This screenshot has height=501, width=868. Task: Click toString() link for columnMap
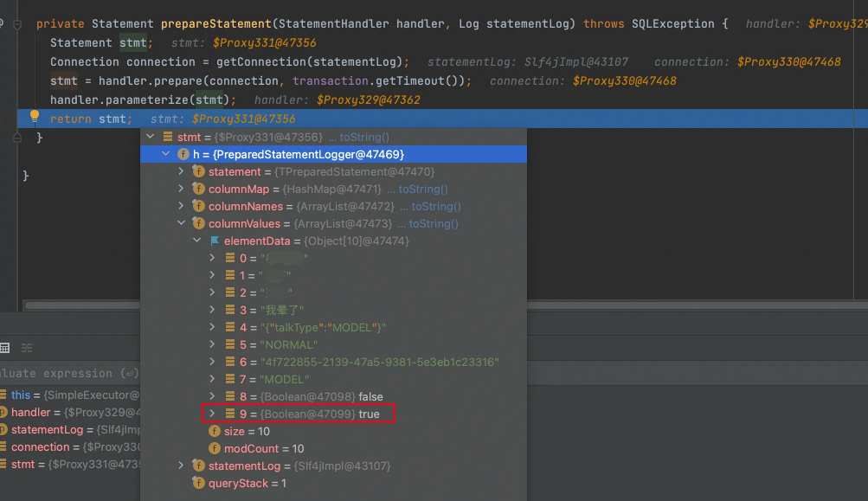pos(422,189)
